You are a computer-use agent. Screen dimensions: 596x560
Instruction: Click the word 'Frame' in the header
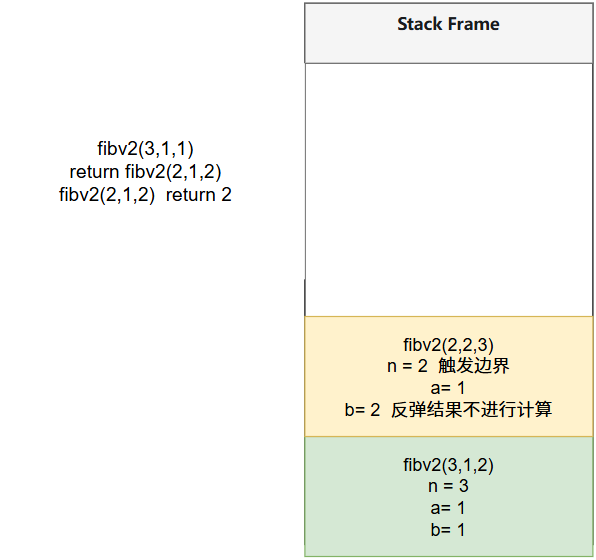tap(473, 24)
